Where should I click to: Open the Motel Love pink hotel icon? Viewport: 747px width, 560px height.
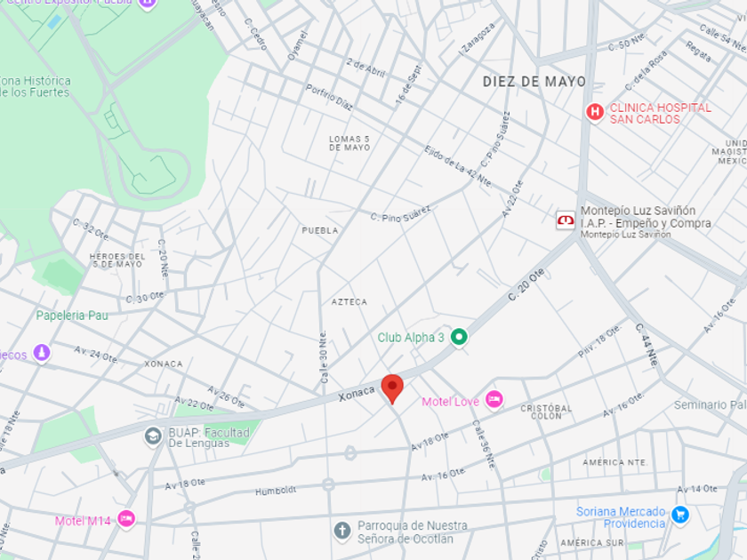coord(494,399)
